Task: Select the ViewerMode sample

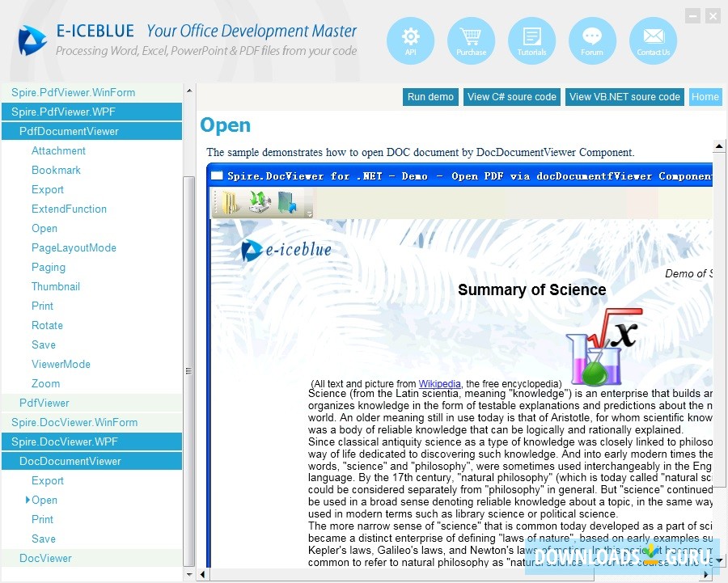Action: pyautogui.click(x=61, y=365)
